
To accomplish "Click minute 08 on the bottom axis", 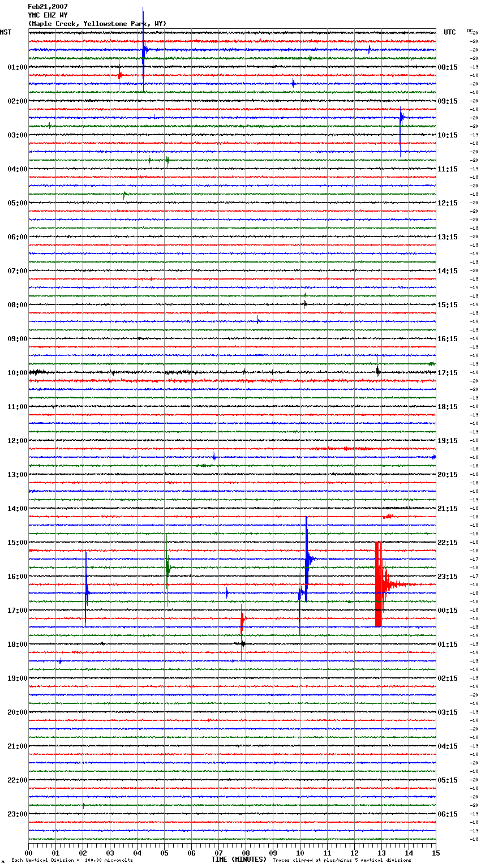I will [246, 853].
